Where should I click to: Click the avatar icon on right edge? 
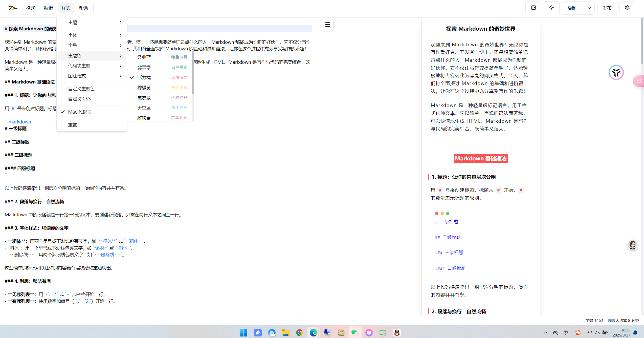[633, 245]
